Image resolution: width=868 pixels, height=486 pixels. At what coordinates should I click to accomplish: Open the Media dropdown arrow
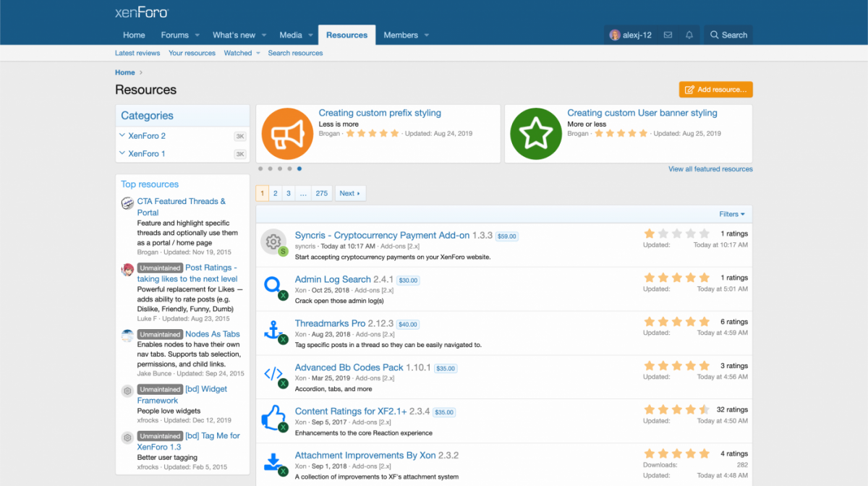[x=310, y=35]
